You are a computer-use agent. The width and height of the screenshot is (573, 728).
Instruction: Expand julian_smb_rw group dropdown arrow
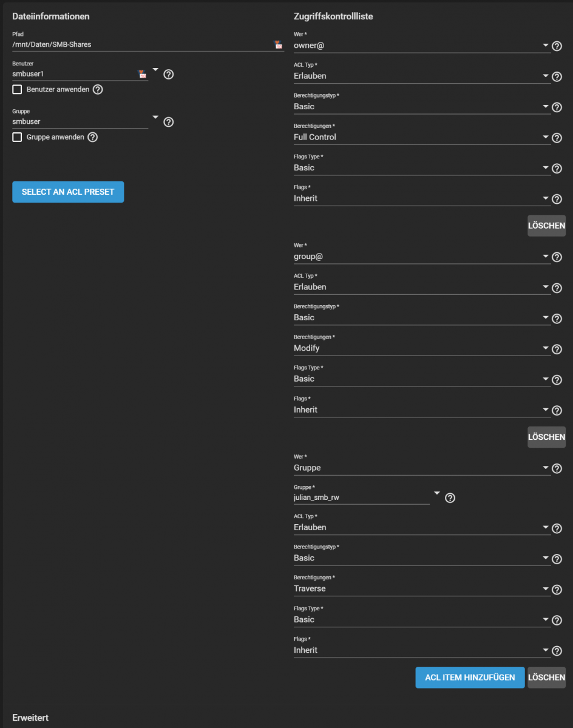[x=436, y=494]
